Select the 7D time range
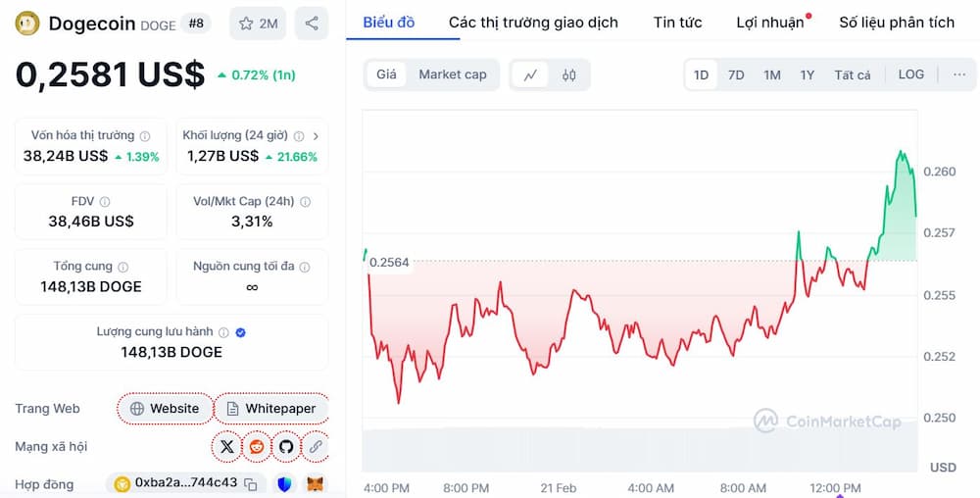This screenshot has width=980, height=498. pyautogui.click(x=736, y=75)
